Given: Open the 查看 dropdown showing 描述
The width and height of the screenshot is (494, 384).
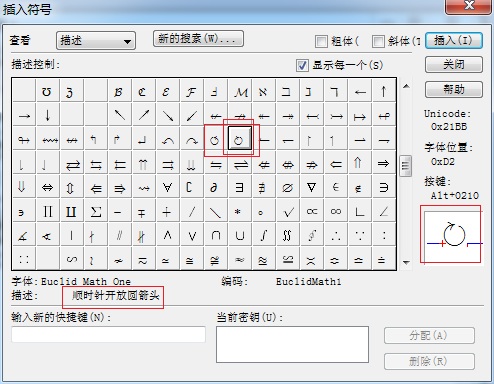Looking at the screenshot, I should coord(96,41).
